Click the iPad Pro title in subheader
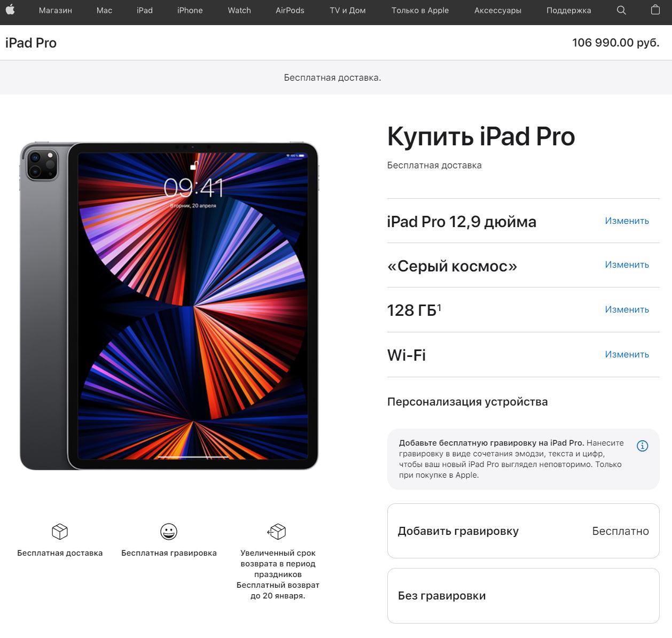The height and width of the screenshot is (638, 672). pos(31,43)
